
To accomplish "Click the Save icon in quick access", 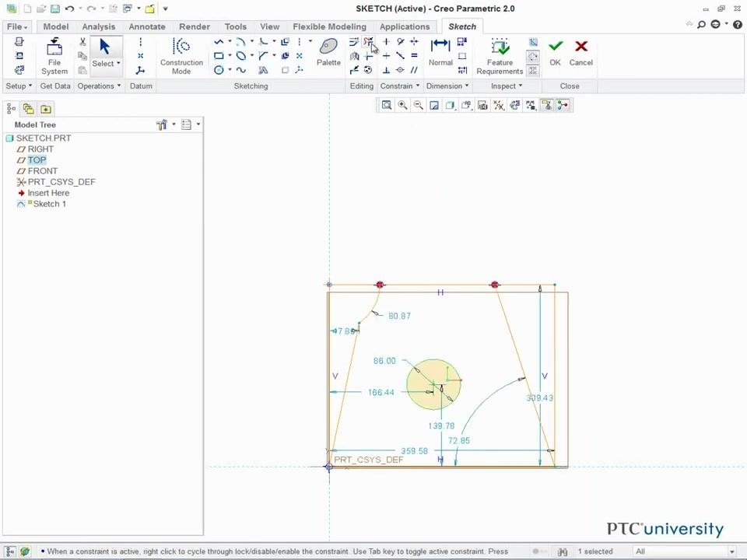I will point(54,9).
